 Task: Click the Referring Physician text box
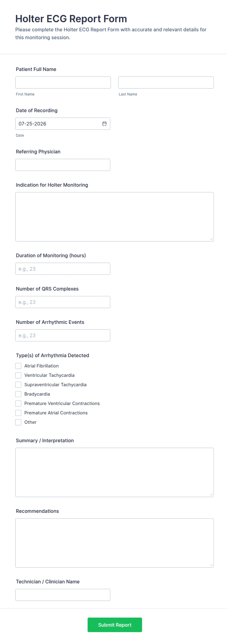click(x=63, y=165)
